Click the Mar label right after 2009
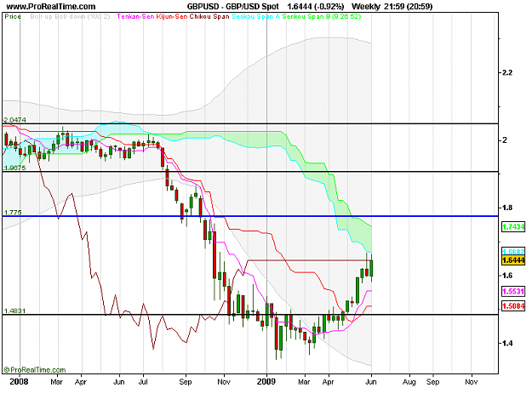The width and height of the screenshot is (532, 399). coord(304,382)
